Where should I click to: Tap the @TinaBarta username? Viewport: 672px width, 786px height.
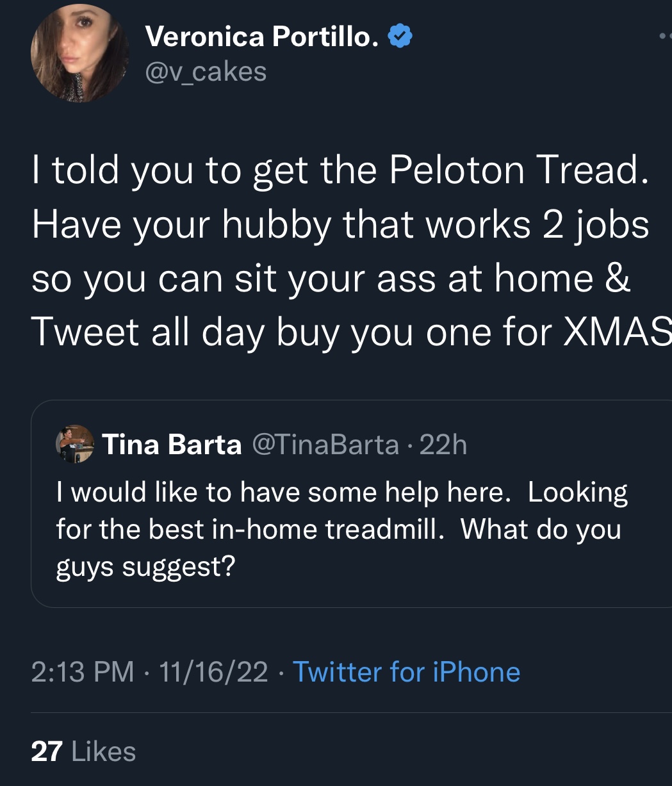point(326,444)
